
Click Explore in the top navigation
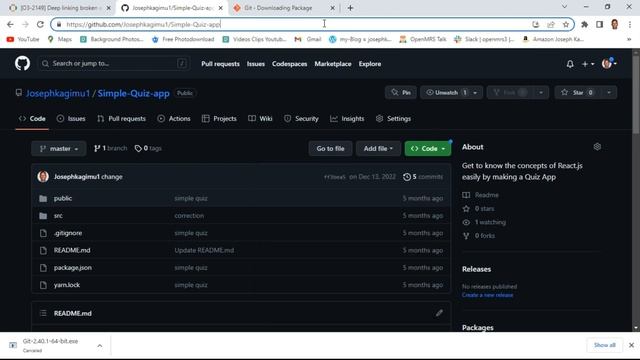point(370,64)
